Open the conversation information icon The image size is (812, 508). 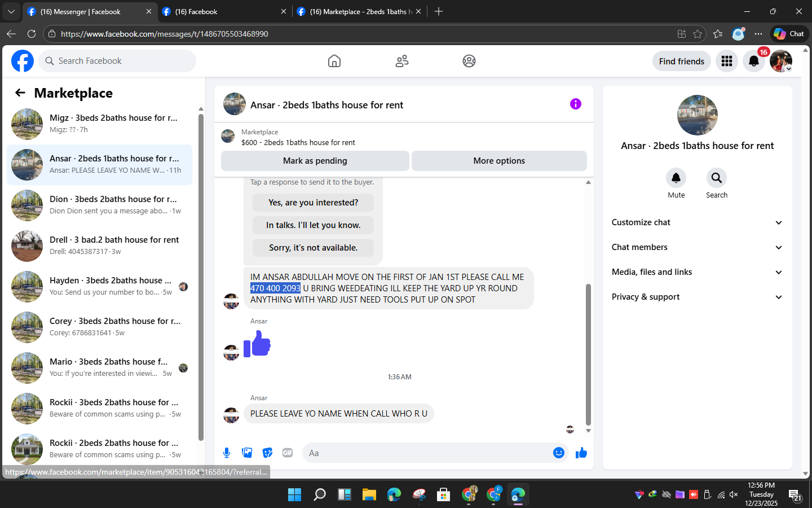click(x=576, y=104)
